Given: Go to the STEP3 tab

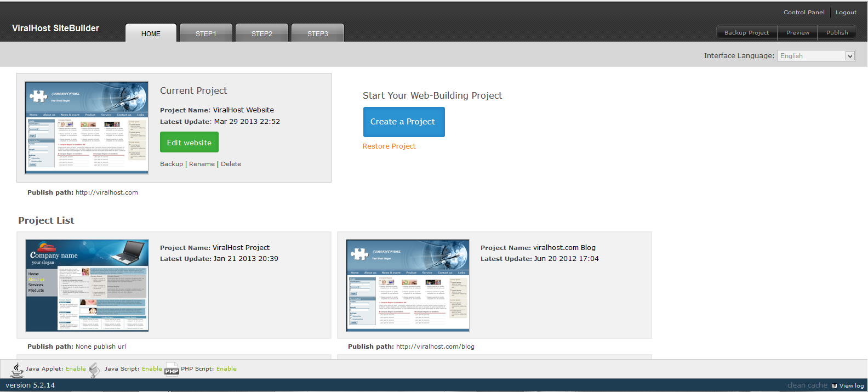Looking at the screenshot, I should [x=318, y=33].
